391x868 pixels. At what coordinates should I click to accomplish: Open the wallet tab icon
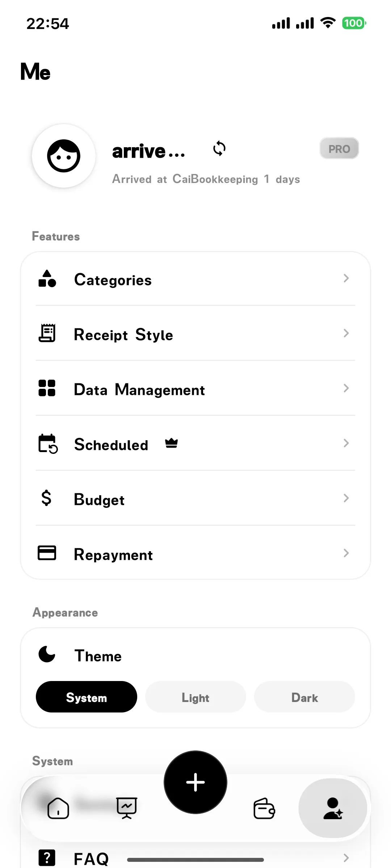point(264,808)
